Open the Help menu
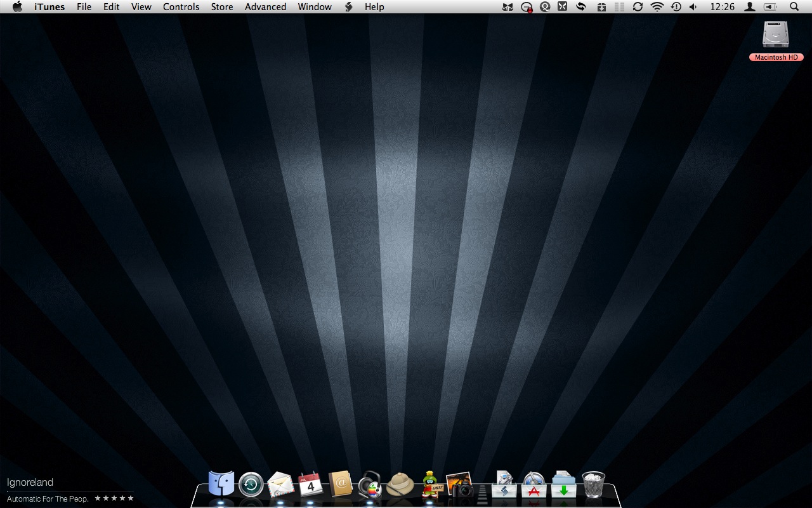 374,7
